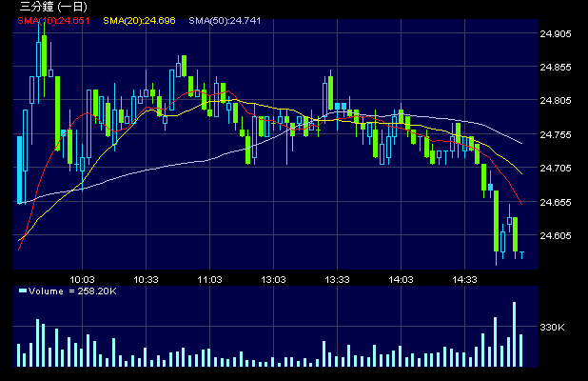Select the white SMA(50):24.741 legend label
The image size is (588, 381).
pos(225,21)
